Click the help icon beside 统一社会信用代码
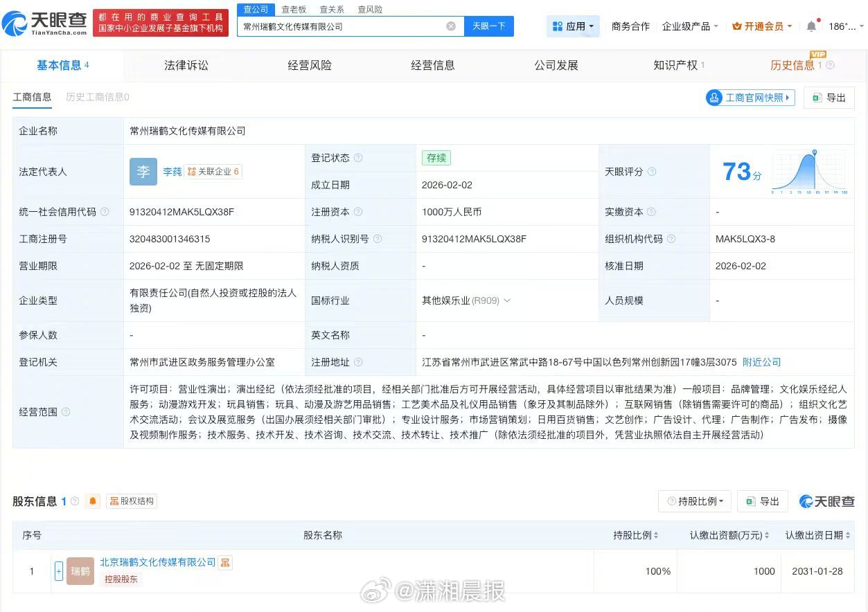The image size is (868, 612). (x=105, y=212)
